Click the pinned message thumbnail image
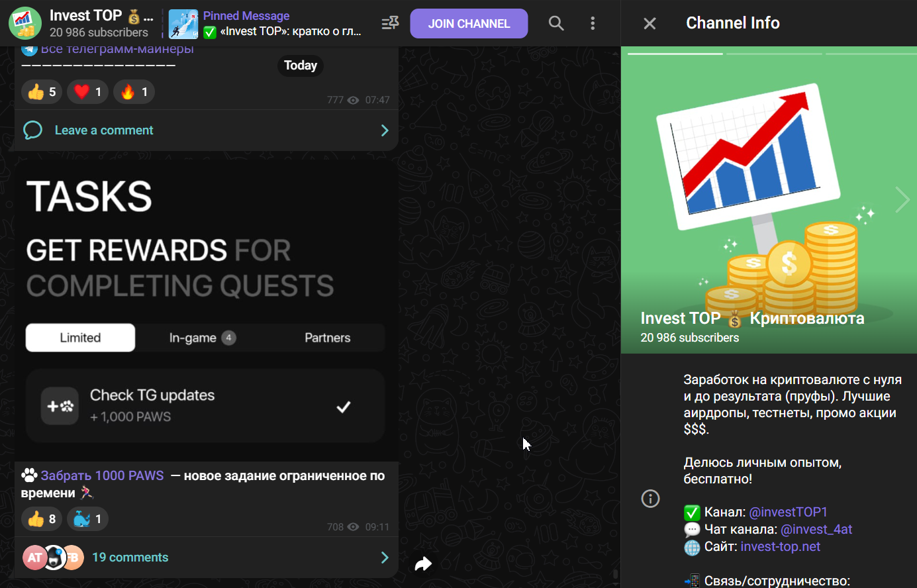The width and height of the screenshot is (917, 588). pos(183,24)
